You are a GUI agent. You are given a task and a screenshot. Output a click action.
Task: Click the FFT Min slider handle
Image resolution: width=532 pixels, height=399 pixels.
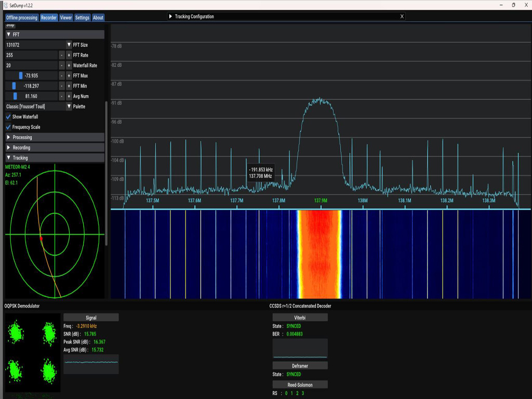(14, 86)
